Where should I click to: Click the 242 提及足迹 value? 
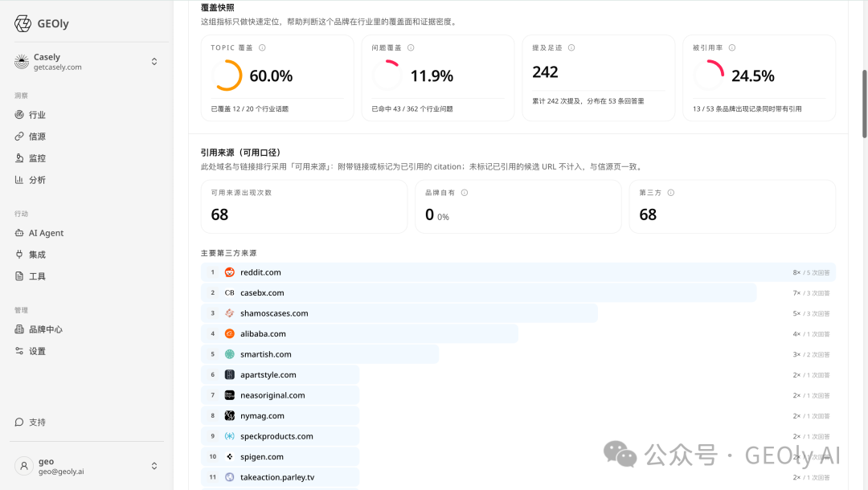[x=545, y=72]
